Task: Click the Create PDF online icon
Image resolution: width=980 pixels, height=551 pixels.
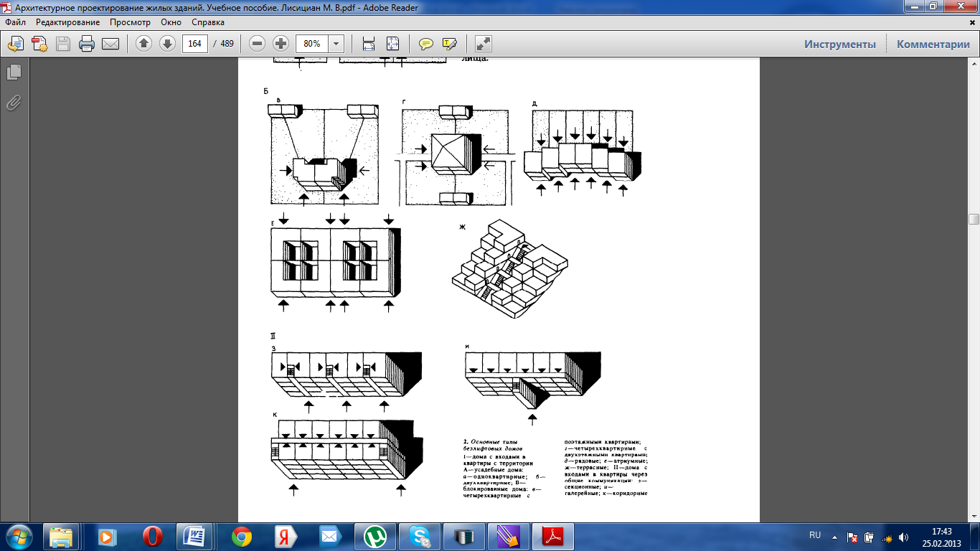Action: pyautogui.click(x=39, y=44)
